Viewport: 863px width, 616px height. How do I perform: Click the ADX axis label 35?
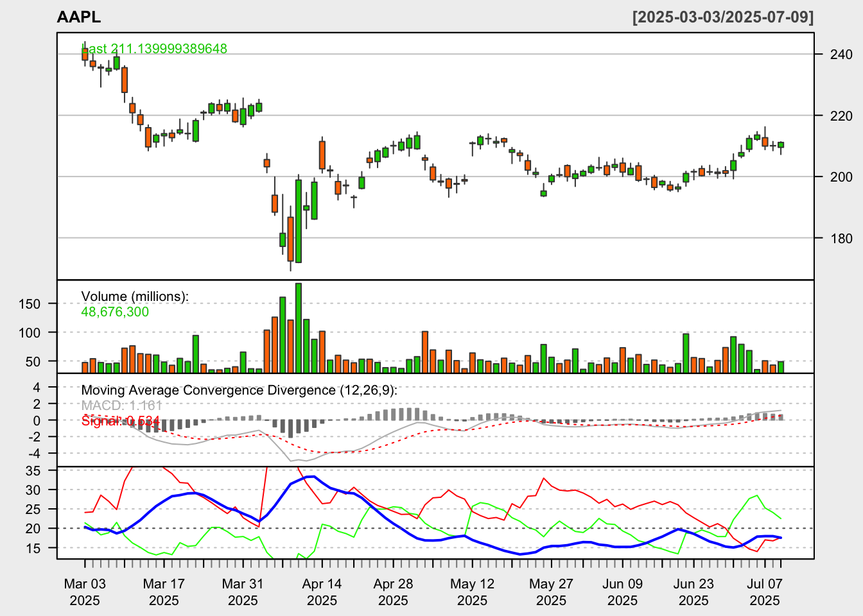click(x=33, y=471)
